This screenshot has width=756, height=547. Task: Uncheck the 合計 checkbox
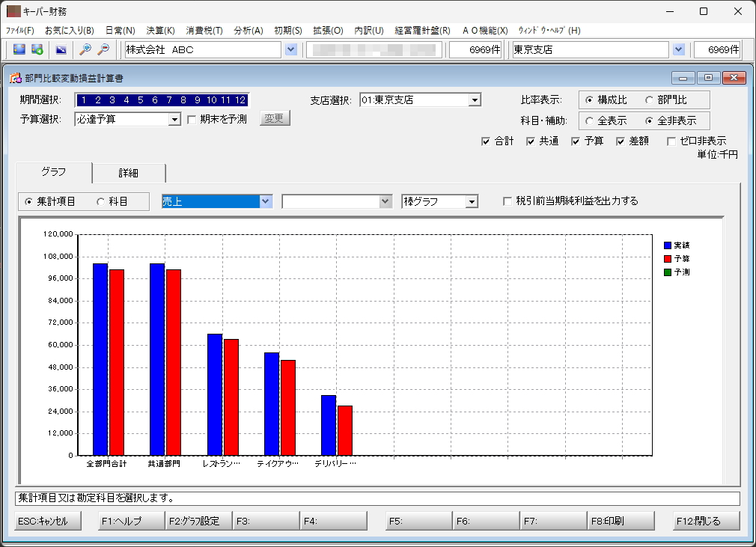click(x=486, y=141)
